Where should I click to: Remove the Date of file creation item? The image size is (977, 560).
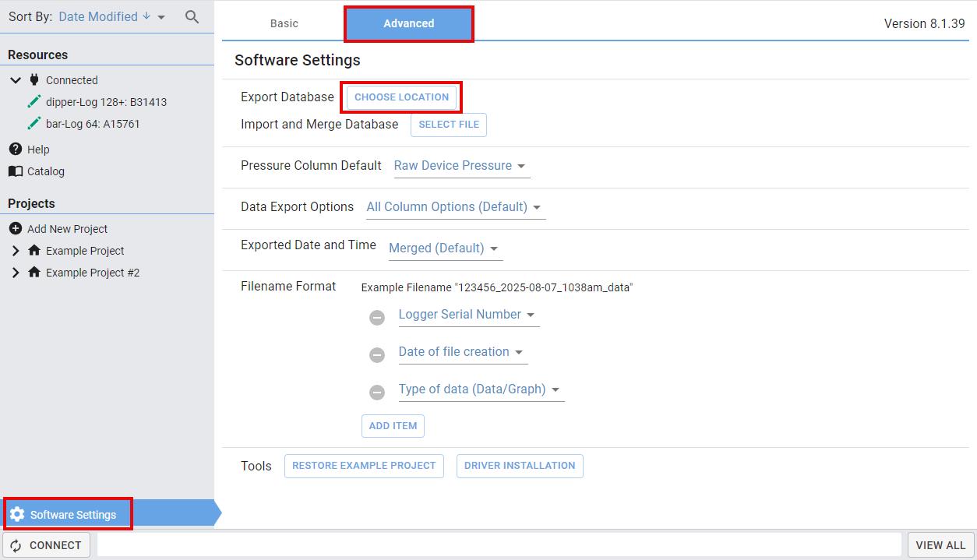[x=377, y=354]
